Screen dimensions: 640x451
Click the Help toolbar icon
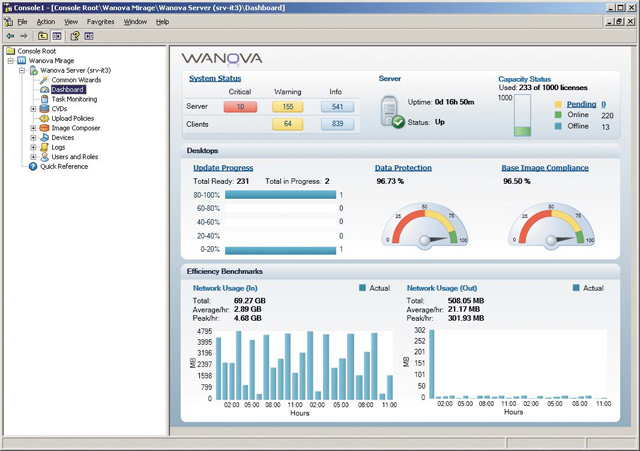(x=74, y=36)
